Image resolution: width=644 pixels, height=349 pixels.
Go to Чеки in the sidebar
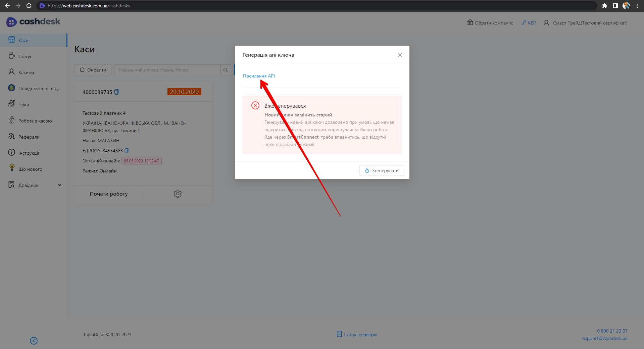point(23,105)
